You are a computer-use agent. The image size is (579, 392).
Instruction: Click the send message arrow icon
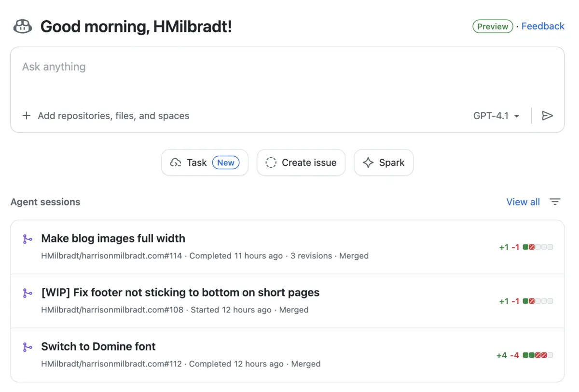tap(547, 116)
